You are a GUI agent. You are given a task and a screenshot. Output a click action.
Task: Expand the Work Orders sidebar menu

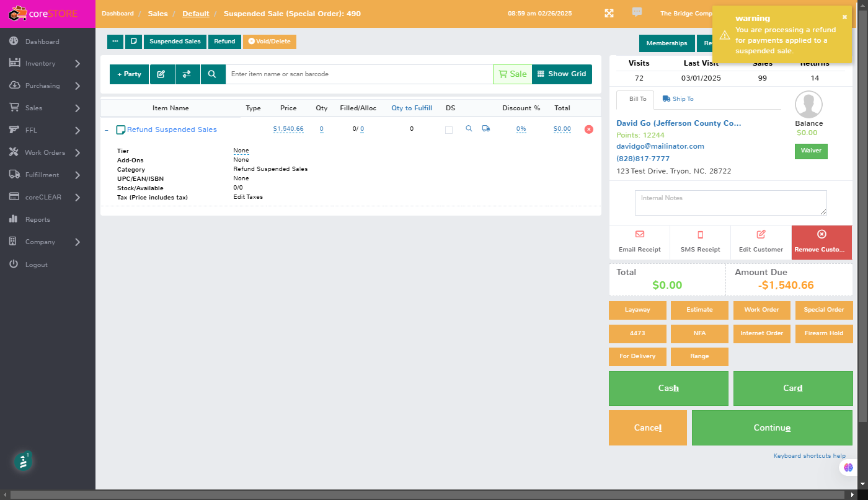48,152
